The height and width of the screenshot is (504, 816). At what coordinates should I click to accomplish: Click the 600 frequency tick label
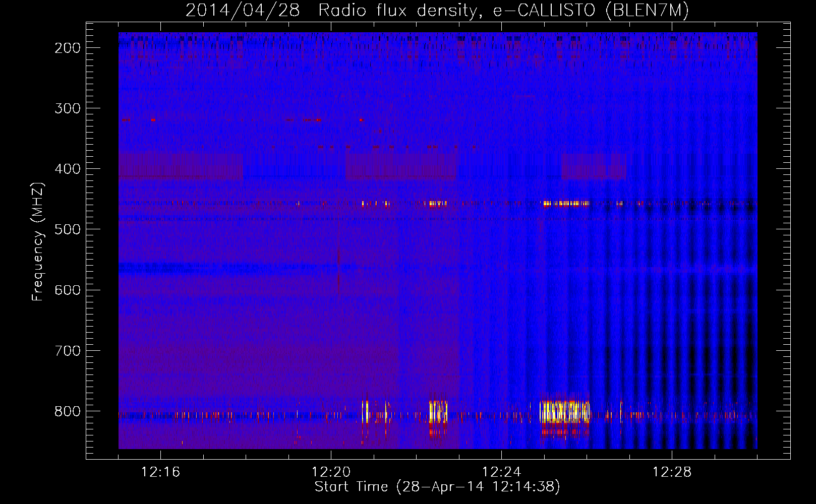[68, 290]
